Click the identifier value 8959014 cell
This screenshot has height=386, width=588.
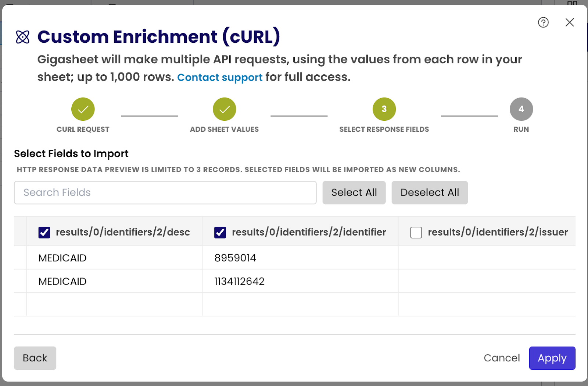coord(236,258)
